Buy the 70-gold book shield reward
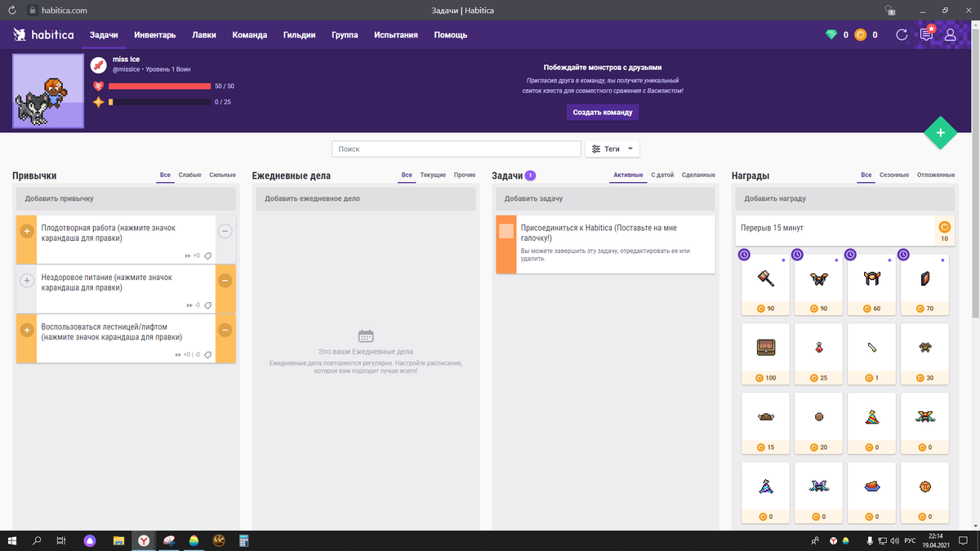 coord(925,286)
